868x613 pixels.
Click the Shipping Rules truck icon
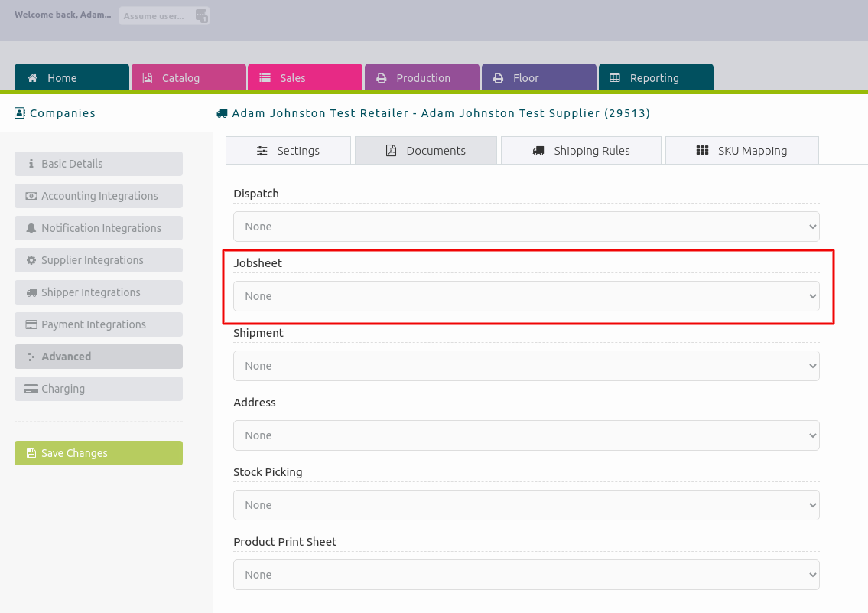(x=538, y=151)
